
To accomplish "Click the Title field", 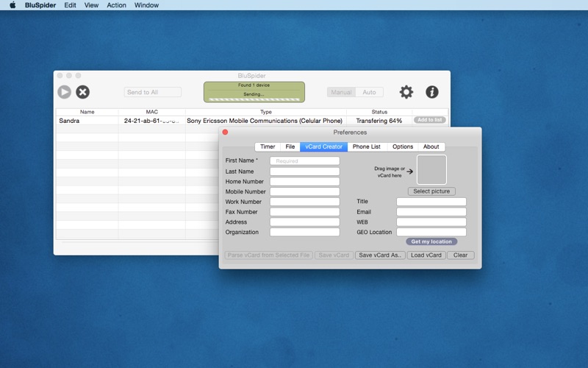I will pos(431,202).
